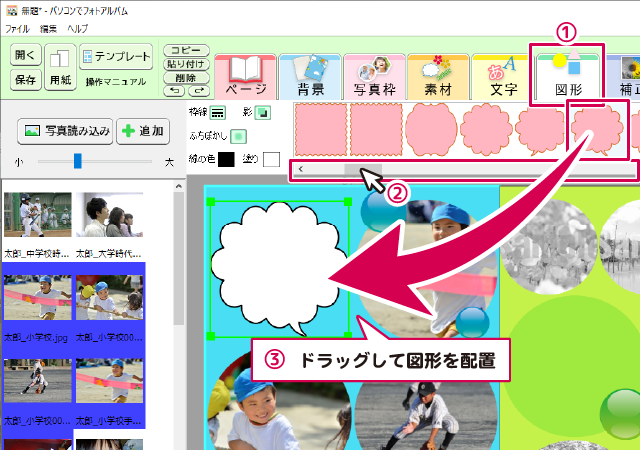Switch to the 写真枠 tab
642x450 pixels.
point(375,77)
